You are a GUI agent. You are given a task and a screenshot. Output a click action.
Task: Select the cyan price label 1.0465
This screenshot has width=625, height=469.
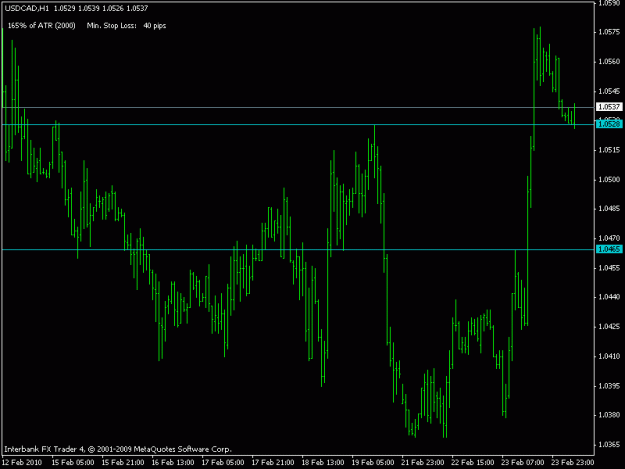[x=609, y=249]
